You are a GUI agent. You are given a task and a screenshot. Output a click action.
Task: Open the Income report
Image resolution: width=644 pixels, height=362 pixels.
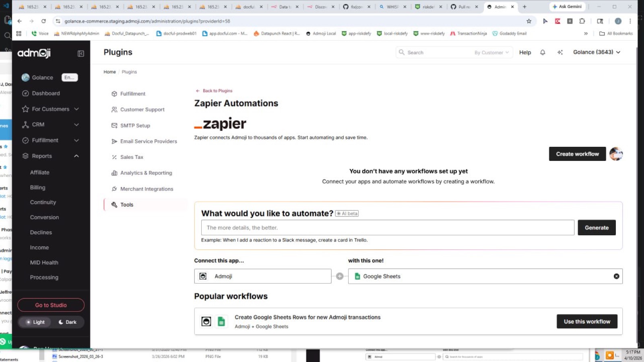39,248
